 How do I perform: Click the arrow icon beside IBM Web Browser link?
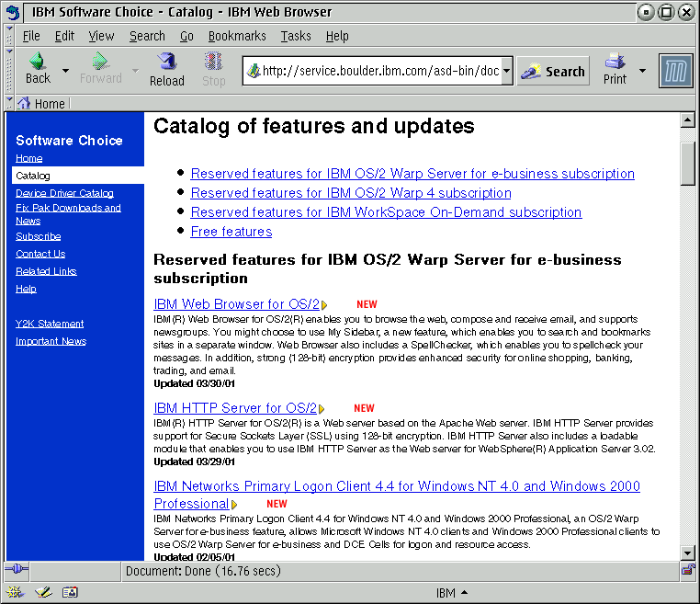[324, 305]
